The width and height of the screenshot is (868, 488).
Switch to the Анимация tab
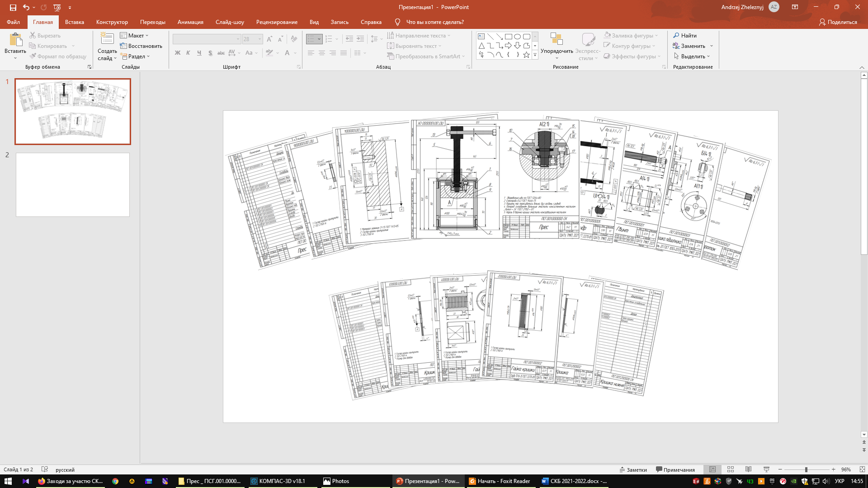[x=190, y=22]
